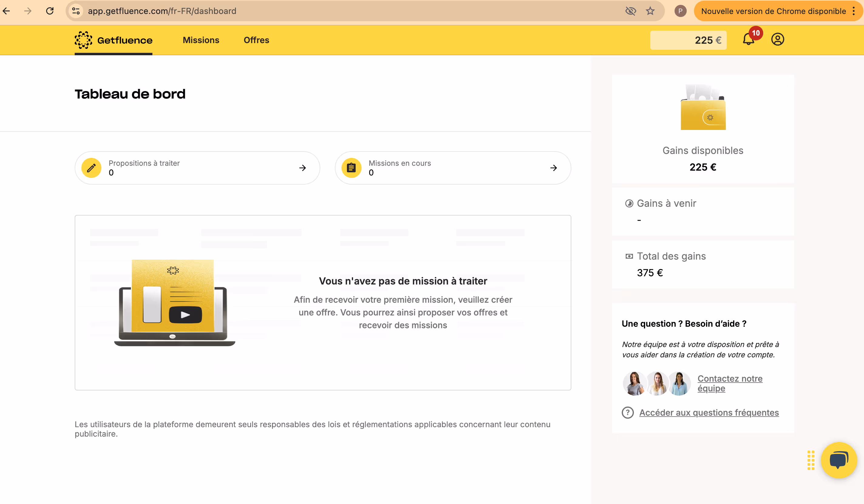
Task: Reload the page with refresh button
Action: pyautogui.click(x=50, y=11)
